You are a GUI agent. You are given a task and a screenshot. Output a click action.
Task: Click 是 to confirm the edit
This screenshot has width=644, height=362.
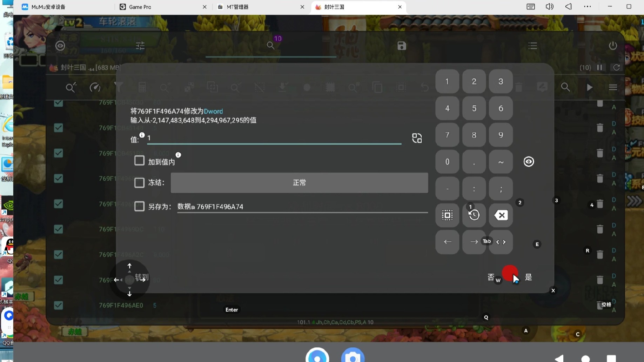click(529, 277)
